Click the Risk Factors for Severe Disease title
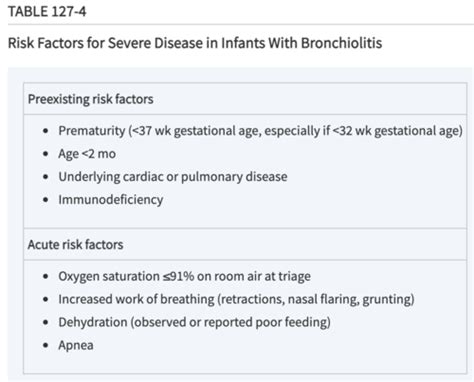Screen dimensions: 474x382 coord(195,43)
